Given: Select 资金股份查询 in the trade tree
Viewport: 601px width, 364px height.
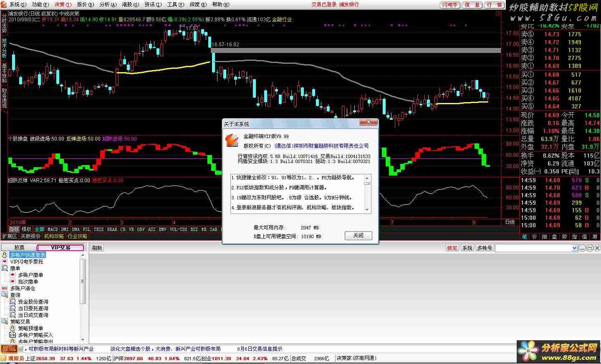Looking at the screenshot, I should pos(33,301).
